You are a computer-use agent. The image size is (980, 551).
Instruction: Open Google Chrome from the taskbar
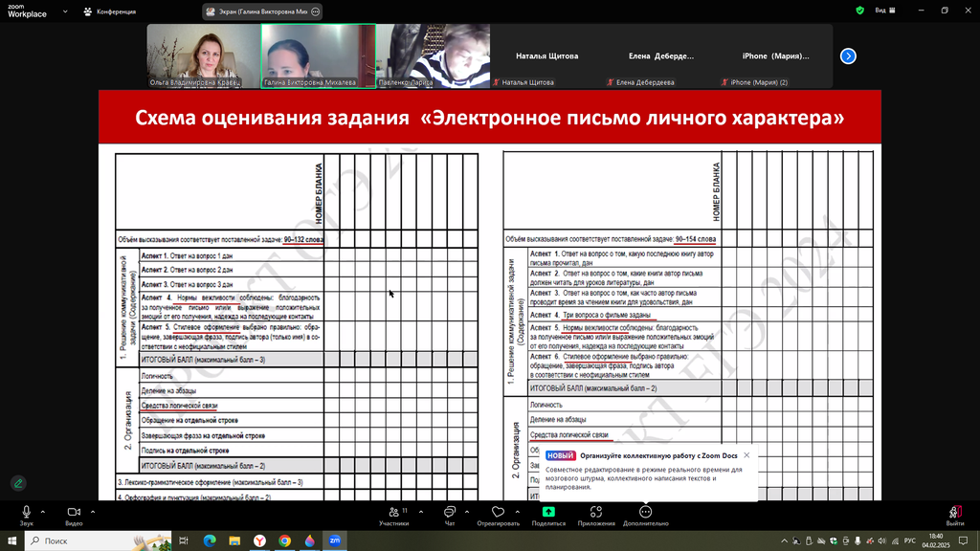pos(284,540)
